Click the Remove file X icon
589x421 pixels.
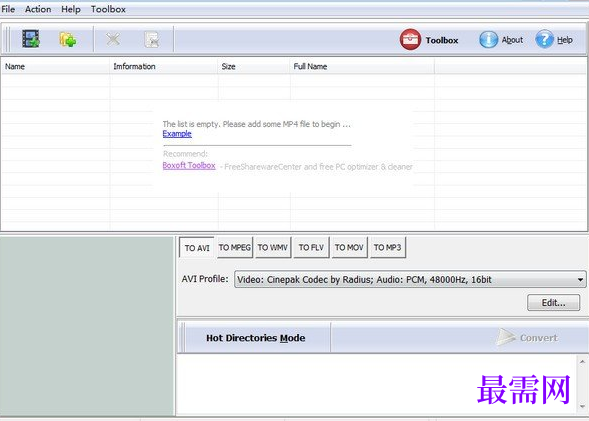tap(113, 39)
